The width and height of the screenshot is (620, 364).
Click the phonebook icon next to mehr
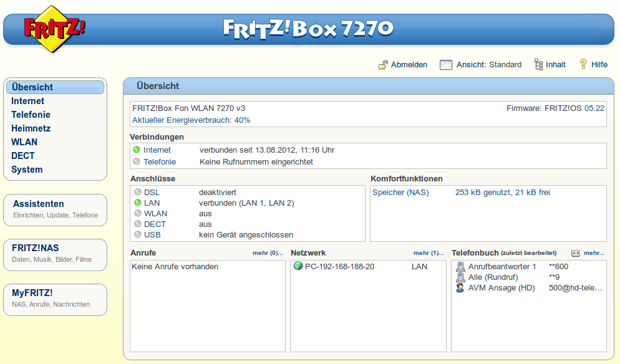576,254
